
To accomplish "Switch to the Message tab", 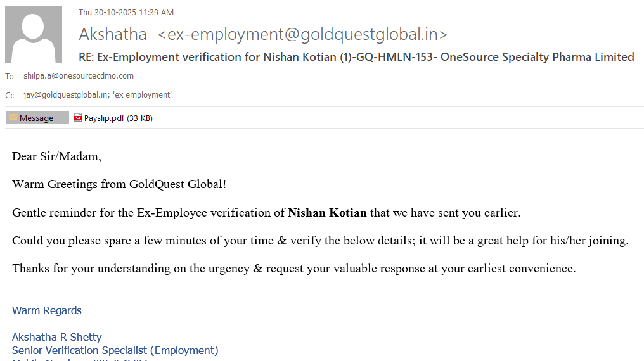I will point(37,118).
